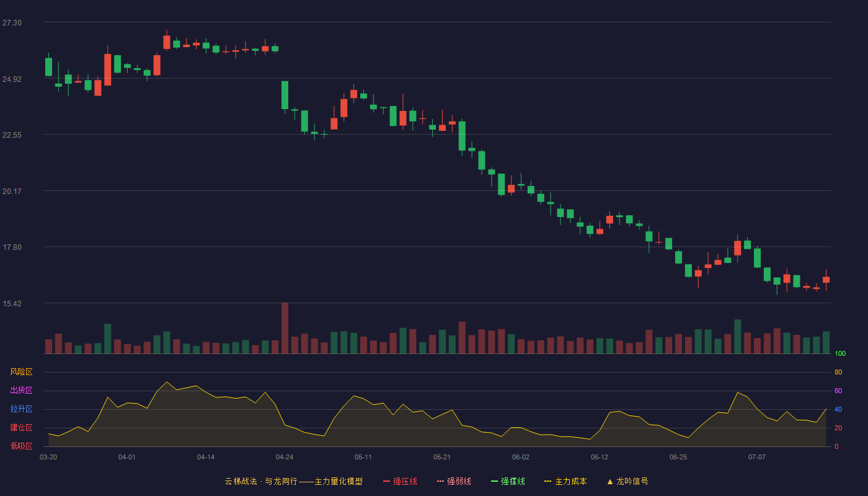Select the 建仓区 zone label
This screenshot has height=496, width=868.
(21, 428)
